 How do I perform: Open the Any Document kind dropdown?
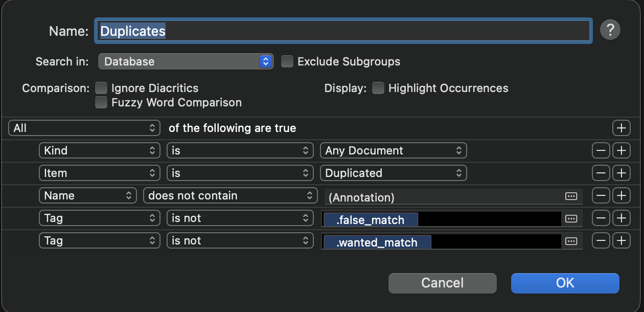tap(393, 150)
